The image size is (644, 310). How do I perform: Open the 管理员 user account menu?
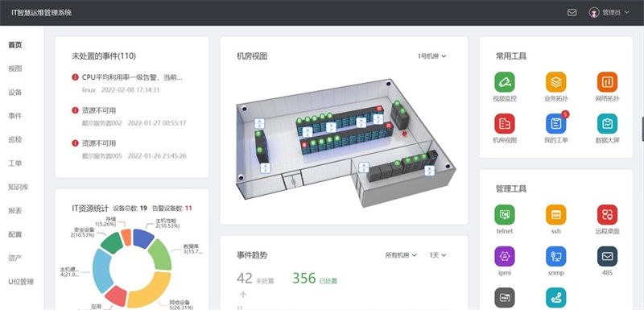point(609,12)
